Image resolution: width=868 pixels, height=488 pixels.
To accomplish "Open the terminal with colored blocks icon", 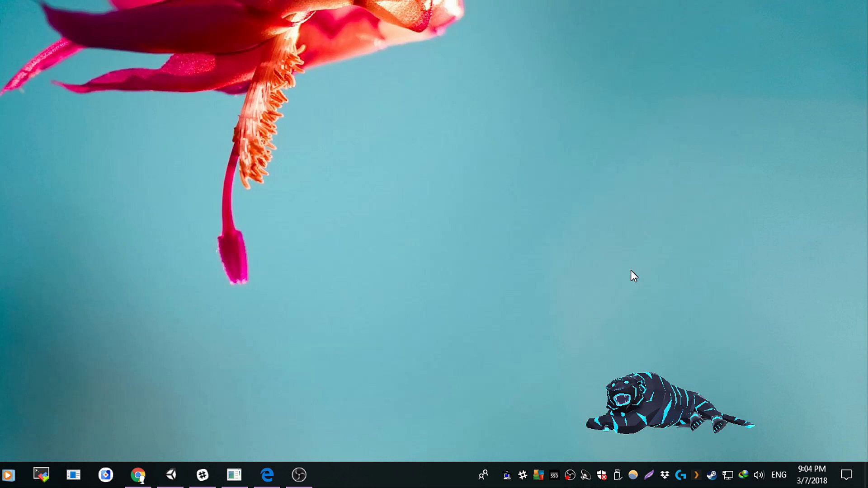I will [x=41, y=474].
